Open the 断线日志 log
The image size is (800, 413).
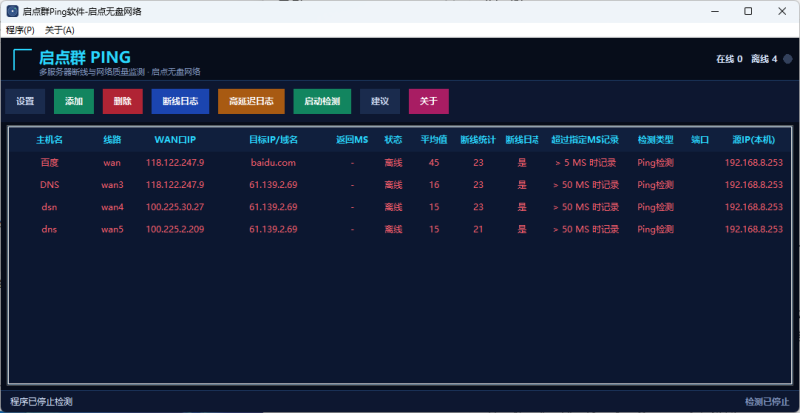[x=180, y=101]
